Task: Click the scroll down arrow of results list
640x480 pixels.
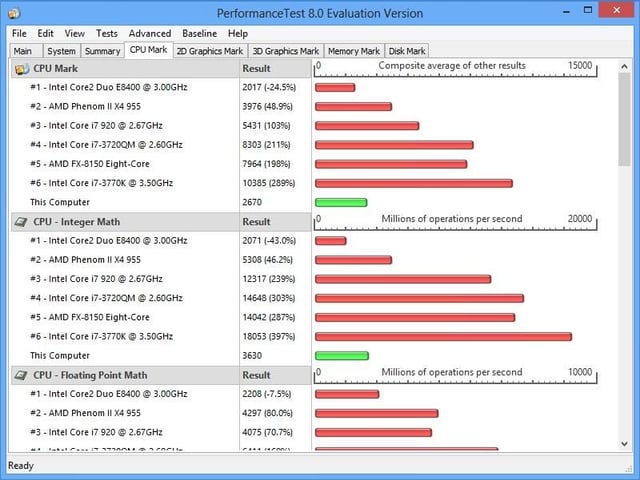Action: [x=624, y=444]
